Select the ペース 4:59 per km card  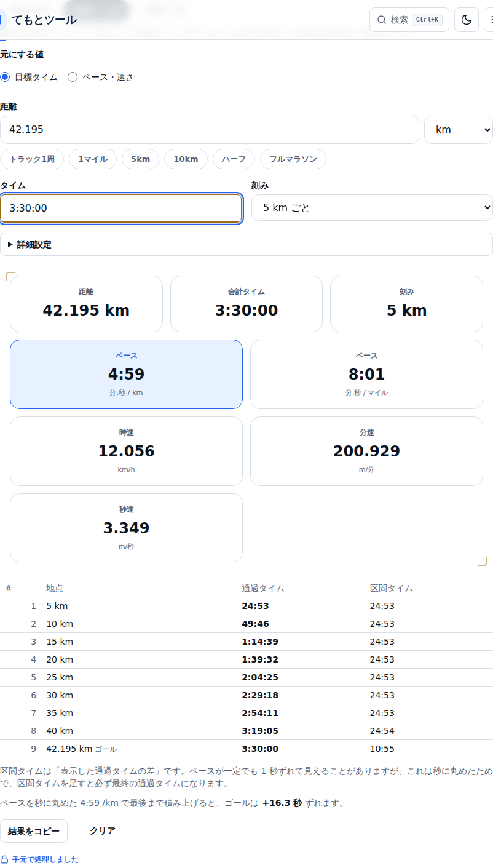point(126,374)
